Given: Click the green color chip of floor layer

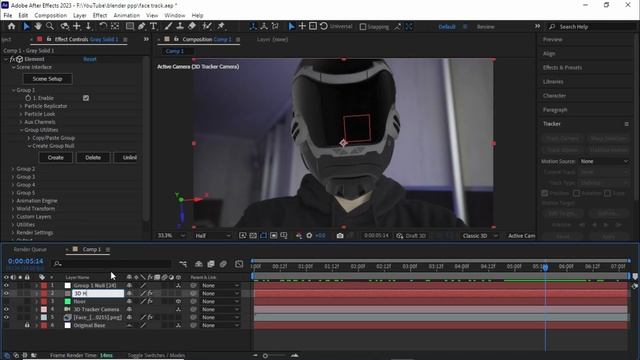Looking at the screenshot, I should pos(68,301).
